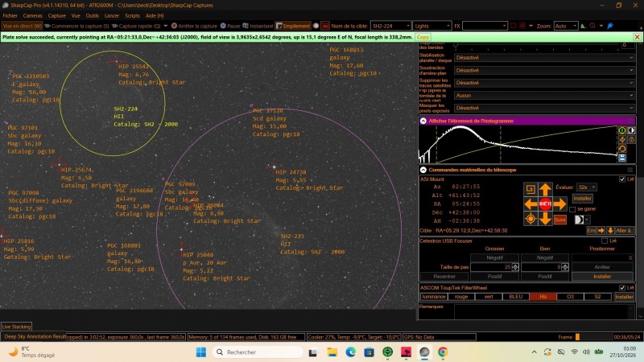Open the Outils menu
Image resolution: width=644 pixels, height=362 pixels.
tap(92, 15)
